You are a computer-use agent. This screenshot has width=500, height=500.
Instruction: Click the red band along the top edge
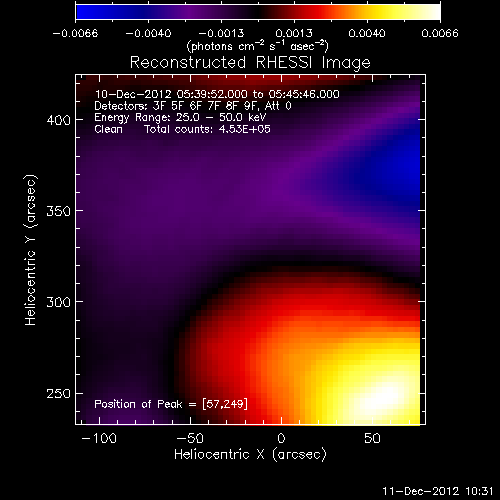(233, 79)
